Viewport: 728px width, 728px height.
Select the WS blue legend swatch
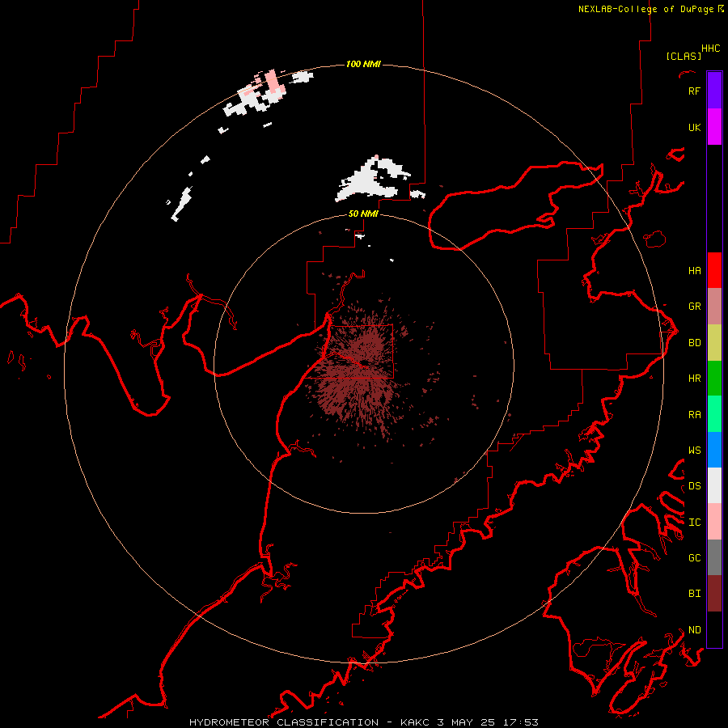click(x=714, y=450)
